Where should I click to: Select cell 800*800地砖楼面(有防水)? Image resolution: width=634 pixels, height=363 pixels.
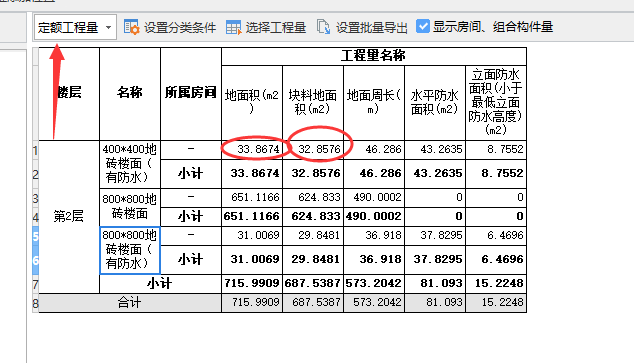pyautogui.click(x=130, y=250)
